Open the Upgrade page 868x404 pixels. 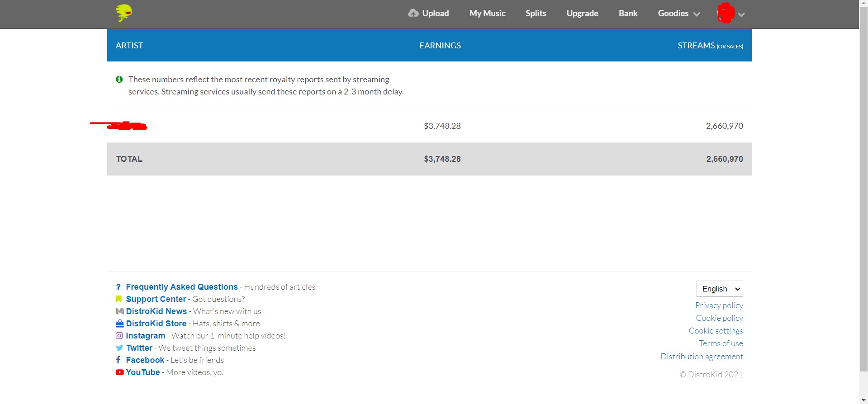582,14
